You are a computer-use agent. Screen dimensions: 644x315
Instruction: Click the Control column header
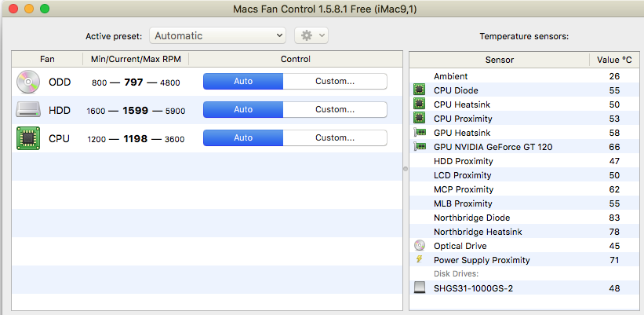coord(295,59)
